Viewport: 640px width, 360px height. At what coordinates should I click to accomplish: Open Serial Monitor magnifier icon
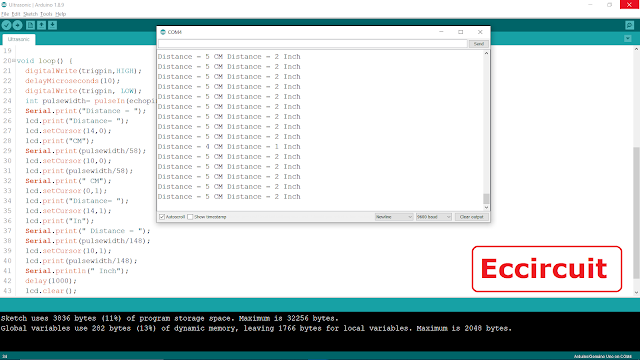(x=630, y=25)
